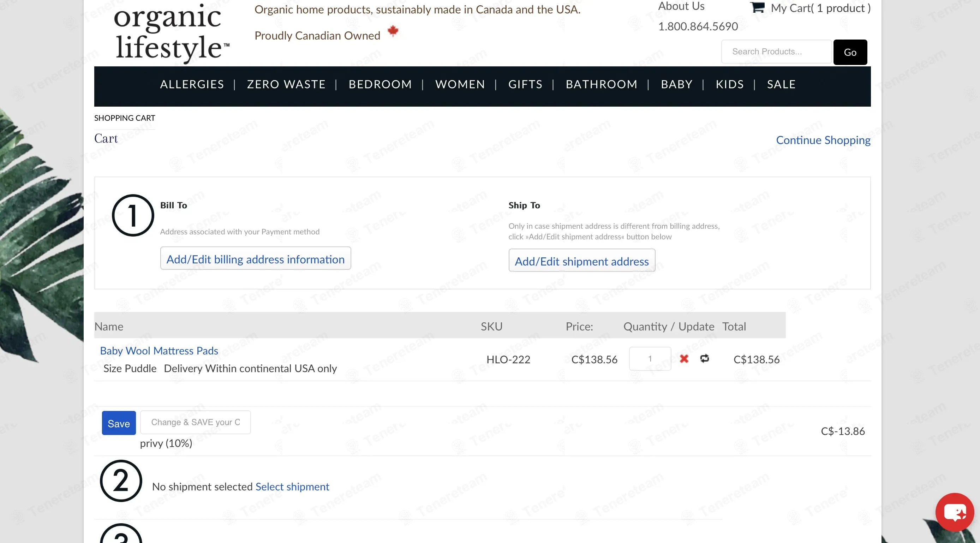Screen dimensions: 980x543
Task: Open the ALLERGIES menu
Action: (192, 84)
